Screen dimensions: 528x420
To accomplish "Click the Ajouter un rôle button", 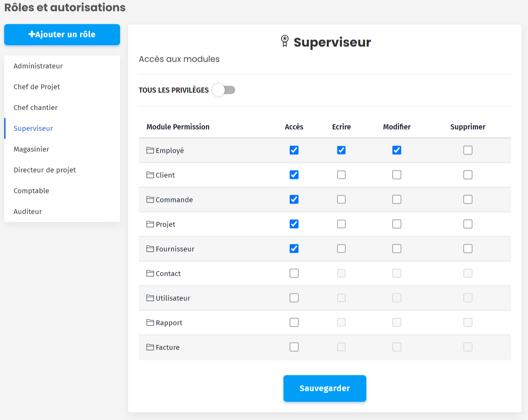I will [62, 34].
